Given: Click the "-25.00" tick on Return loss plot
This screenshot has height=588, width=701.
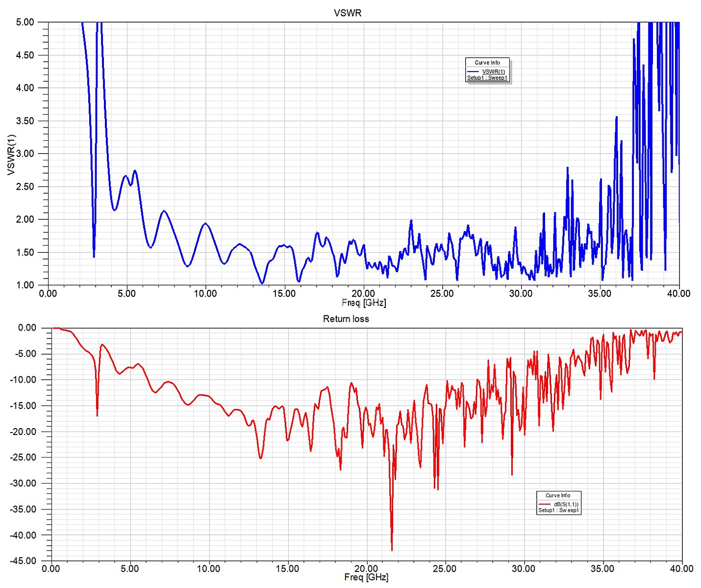Looking at the screenshot, I should tap(23, 458).
